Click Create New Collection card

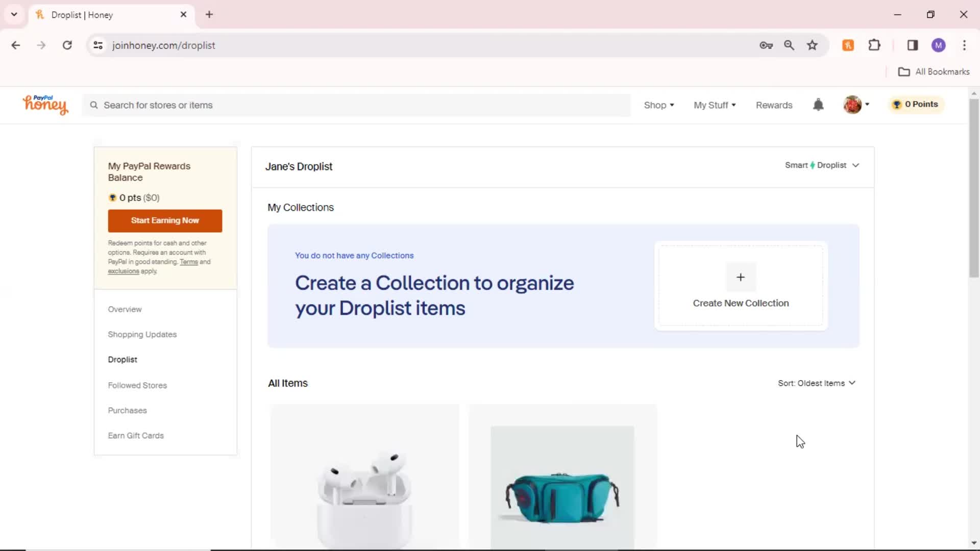tap(741, 286)
